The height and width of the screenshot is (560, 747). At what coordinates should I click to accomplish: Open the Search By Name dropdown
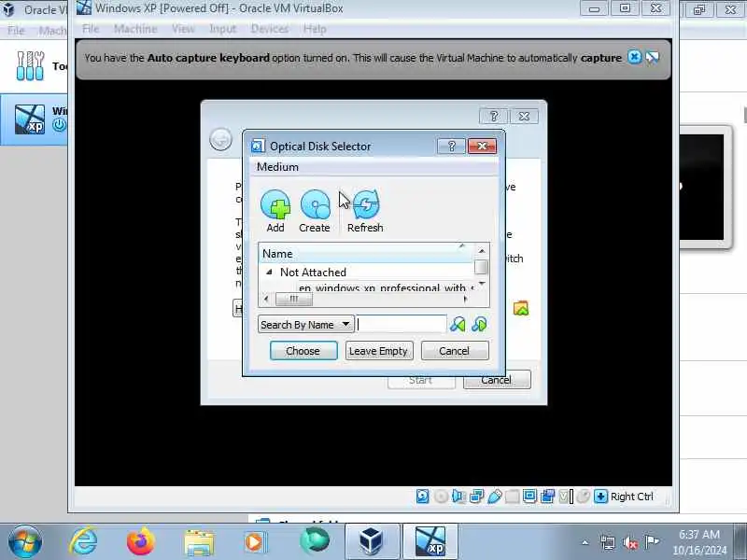pos(306,325)
